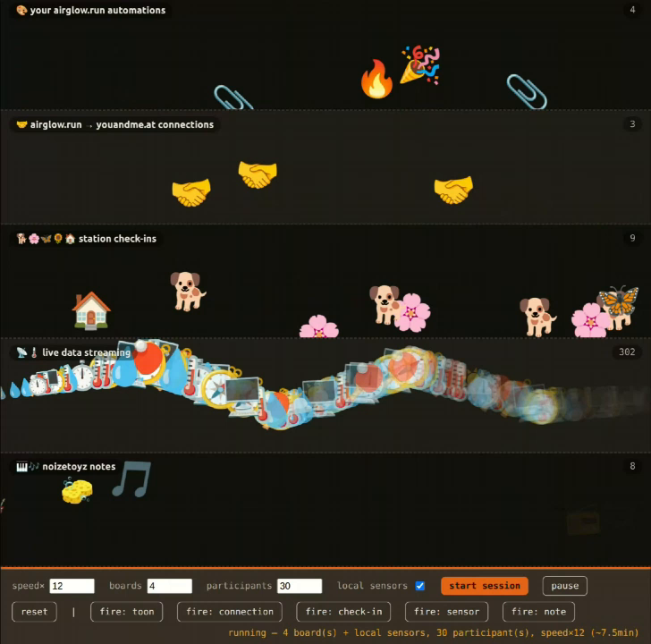Image resolution: width=651 pixels, height=644 pixels.
Task: Click the party popper emoji
Action: click(x=419, y=65)
